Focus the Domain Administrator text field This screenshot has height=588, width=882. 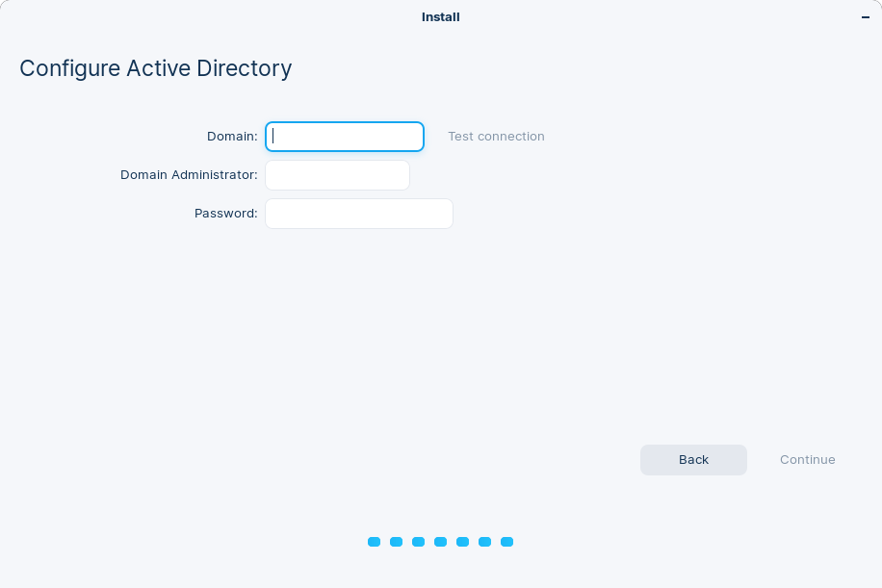coord(337,174)
